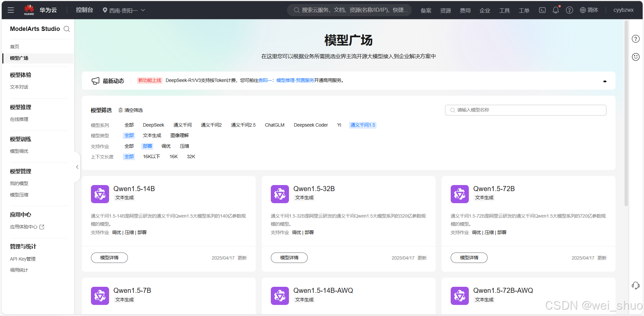
Task: Open API Key管理 in the sidebar
Action: [x=23, y=259]
